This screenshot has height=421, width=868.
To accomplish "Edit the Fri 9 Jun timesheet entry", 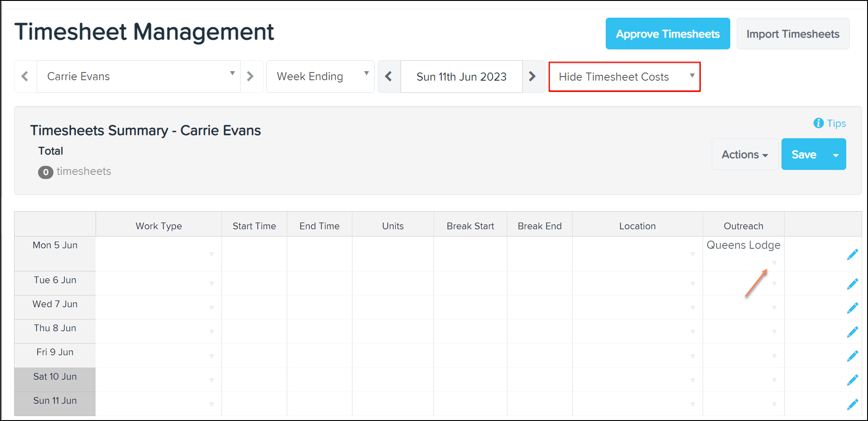I will (852, 355).
